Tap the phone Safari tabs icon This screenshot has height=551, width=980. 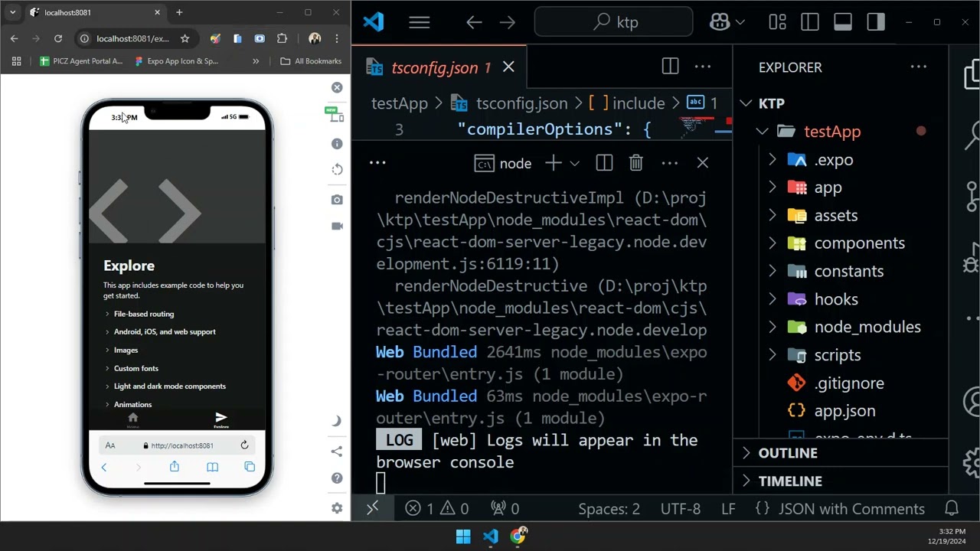tap(250, 467)
